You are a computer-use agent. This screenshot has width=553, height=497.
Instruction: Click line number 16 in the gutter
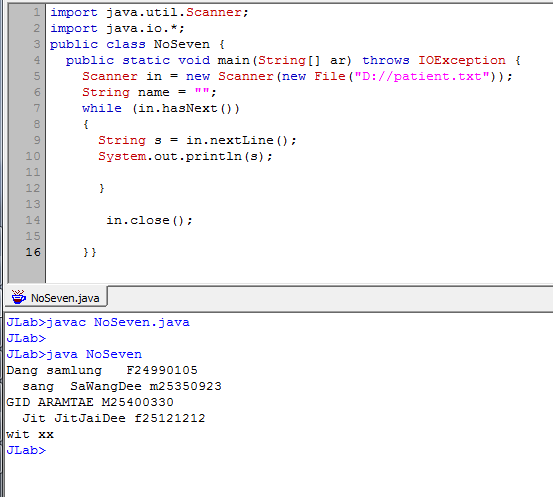33,252
